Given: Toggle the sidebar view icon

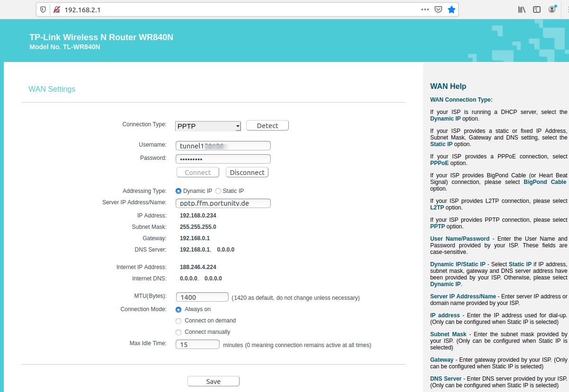Looking at the screenshot, I should pyautogui.click(x=537, y=9).
